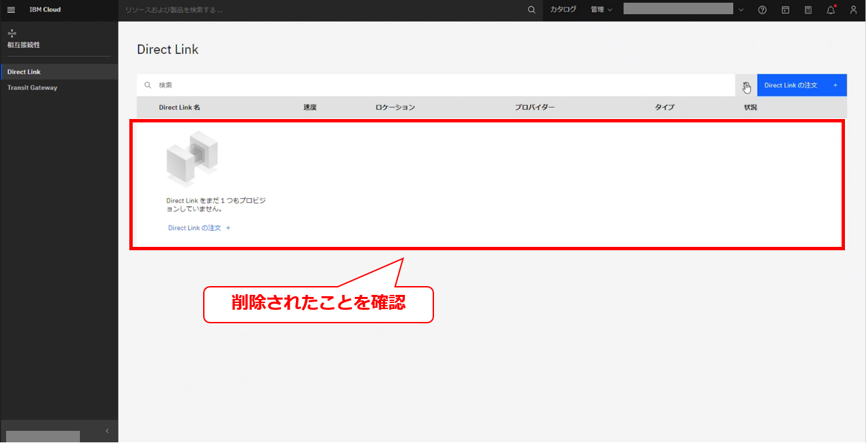Sort by 速度 column header
Screen dimensions: 868x443
click(310, 108)
